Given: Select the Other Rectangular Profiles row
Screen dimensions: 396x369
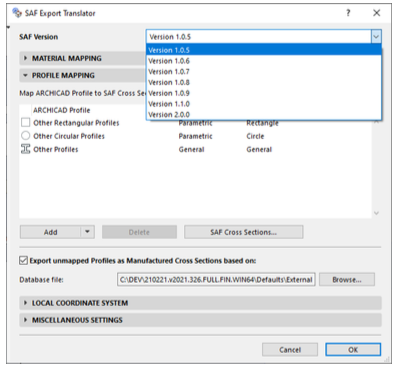Looking at the screenshot, I should [x=195, y=123].
